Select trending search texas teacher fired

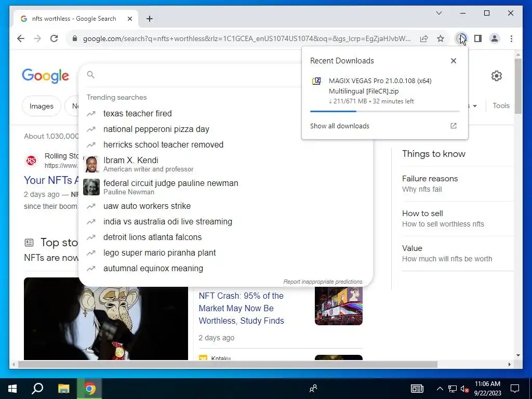click(x=225, y=113)
